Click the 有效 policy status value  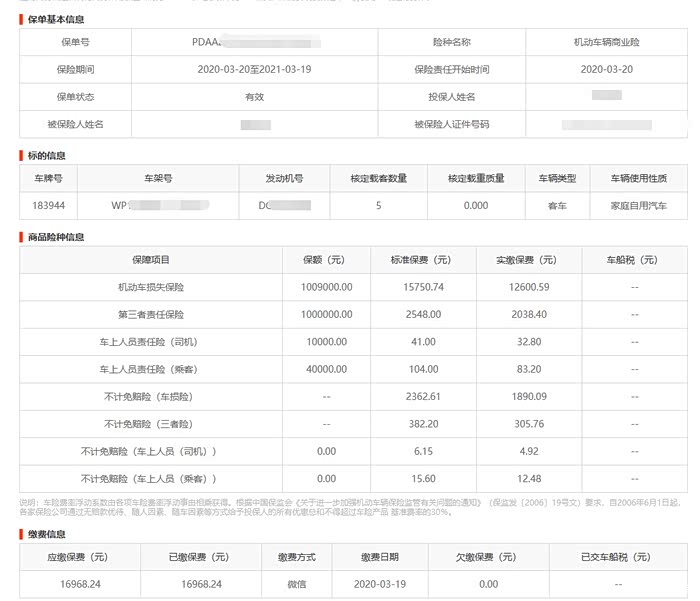(255, 97)
